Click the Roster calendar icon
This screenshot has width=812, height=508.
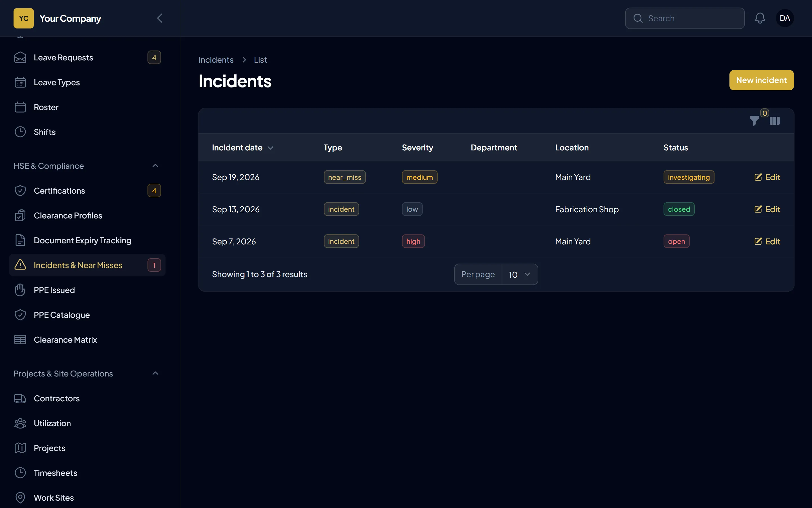tap(20, 107)
